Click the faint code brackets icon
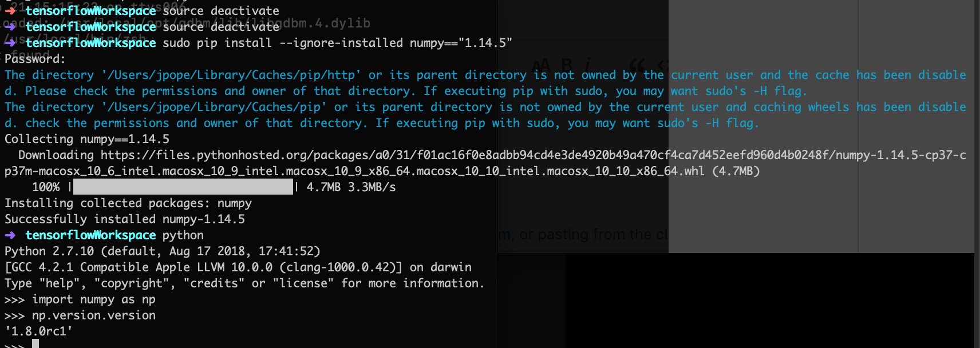Viewport: 980px width, 348px height. 663,65
